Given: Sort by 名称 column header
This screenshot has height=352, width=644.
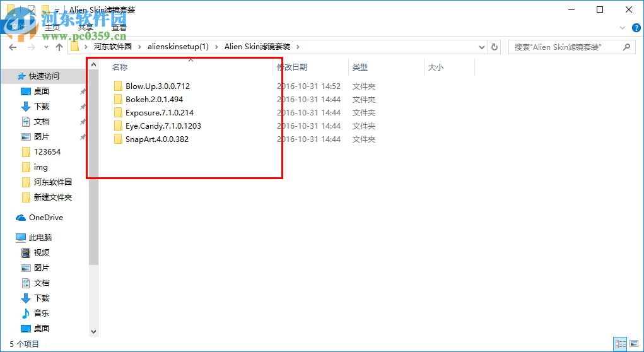Looking at the screenshot, I should [120, 67].
